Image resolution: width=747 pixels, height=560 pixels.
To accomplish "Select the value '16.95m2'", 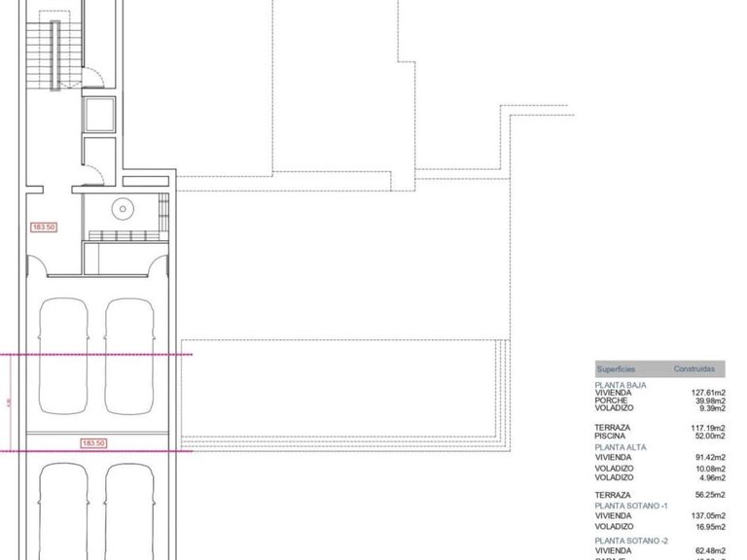I will pyautogui.click(x=710, y=527).
